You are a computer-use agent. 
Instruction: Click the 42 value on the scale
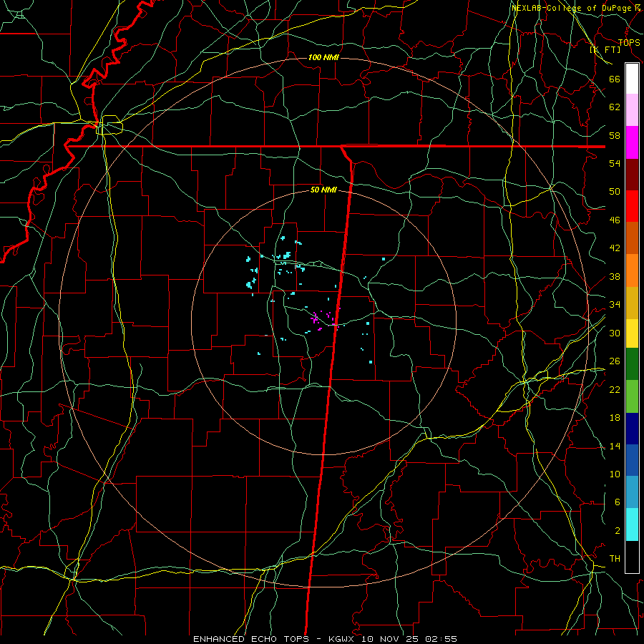pyautogui.click(x=615, y=248)
